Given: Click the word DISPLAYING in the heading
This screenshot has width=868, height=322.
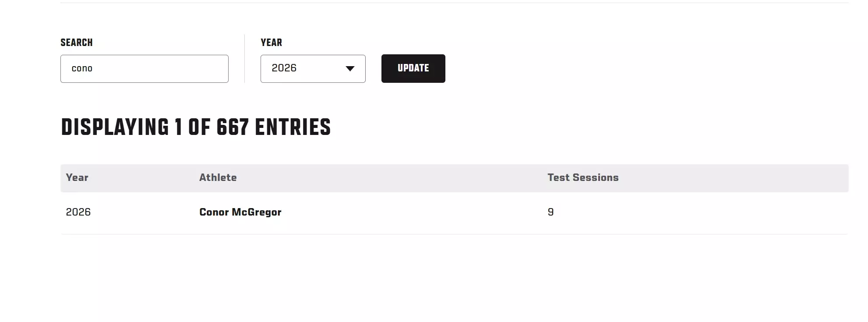Looking at the screenshot, I should coord(115,127).
